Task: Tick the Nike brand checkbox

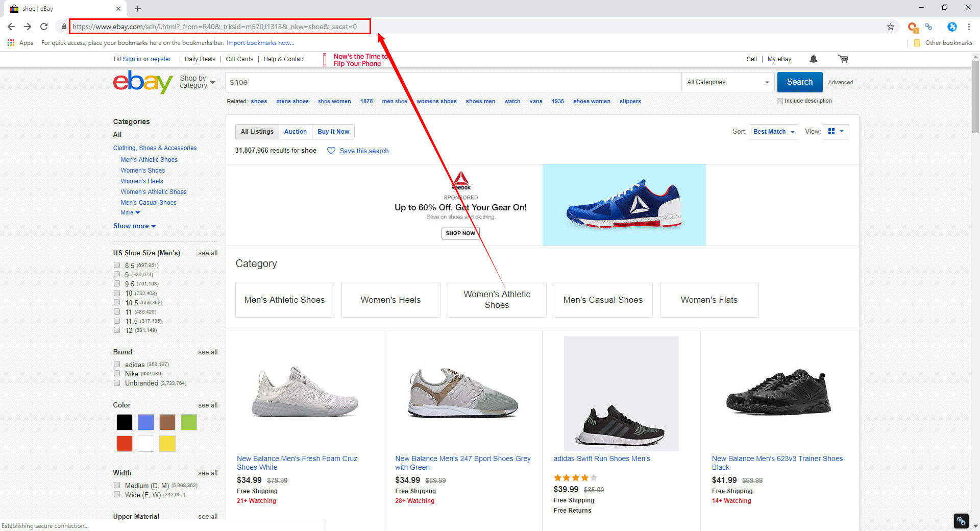Action: (117, 373)
